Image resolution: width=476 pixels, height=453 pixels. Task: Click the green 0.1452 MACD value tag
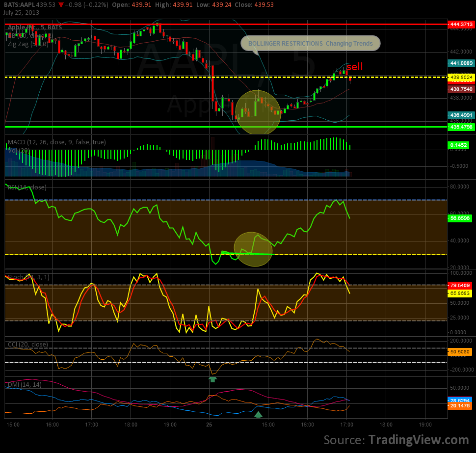(458, 145)
